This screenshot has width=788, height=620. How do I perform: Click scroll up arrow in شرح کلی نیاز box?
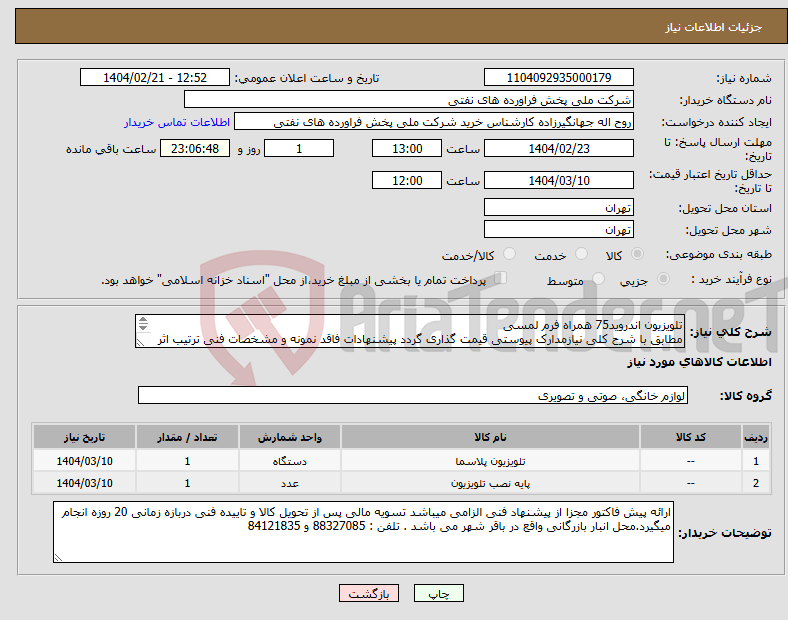[x=143, y=320]
